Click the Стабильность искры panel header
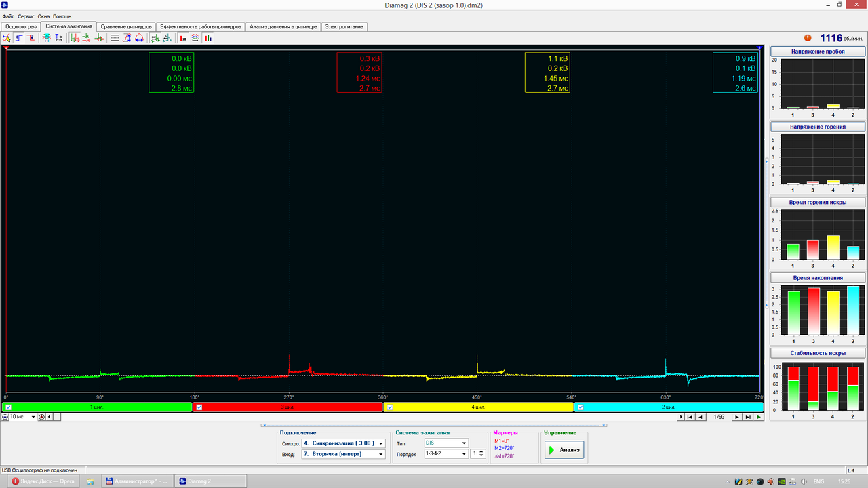Viewport: 868px width, 488px height. 818,352
